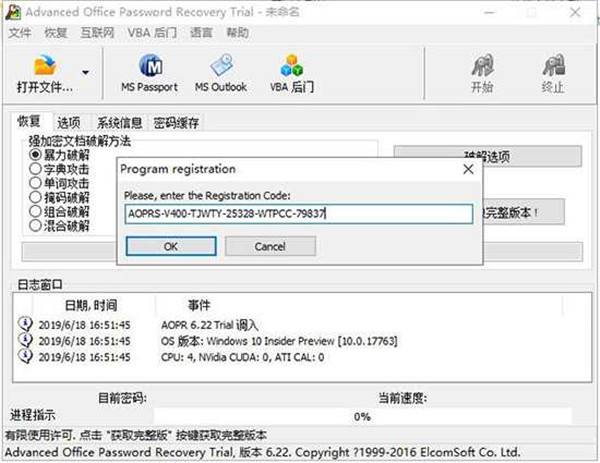Open the 帮助 menu

click(238, 33)
